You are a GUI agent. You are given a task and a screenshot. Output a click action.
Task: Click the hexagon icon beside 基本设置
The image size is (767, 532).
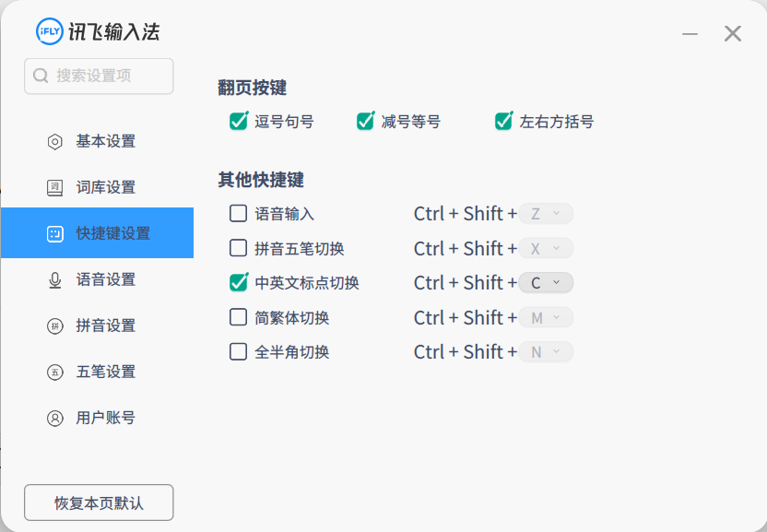(x=55, y=142)
